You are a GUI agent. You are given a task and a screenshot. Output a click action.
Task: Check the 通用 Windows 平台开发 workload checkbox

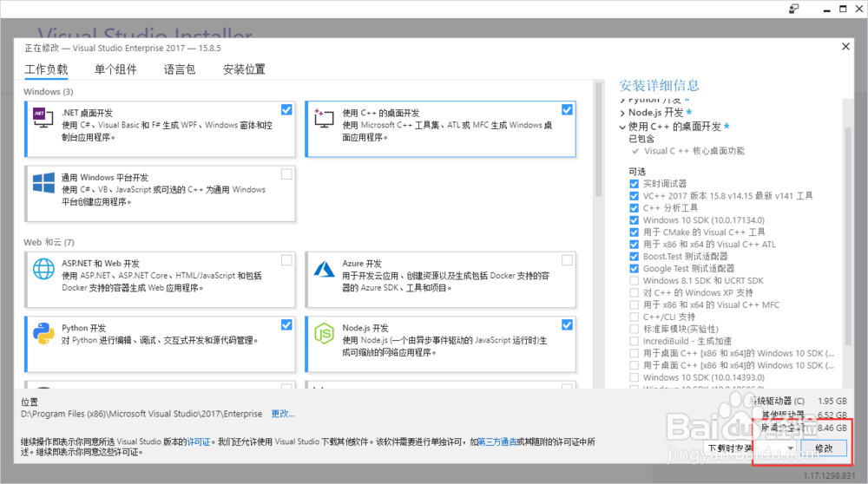286,174
